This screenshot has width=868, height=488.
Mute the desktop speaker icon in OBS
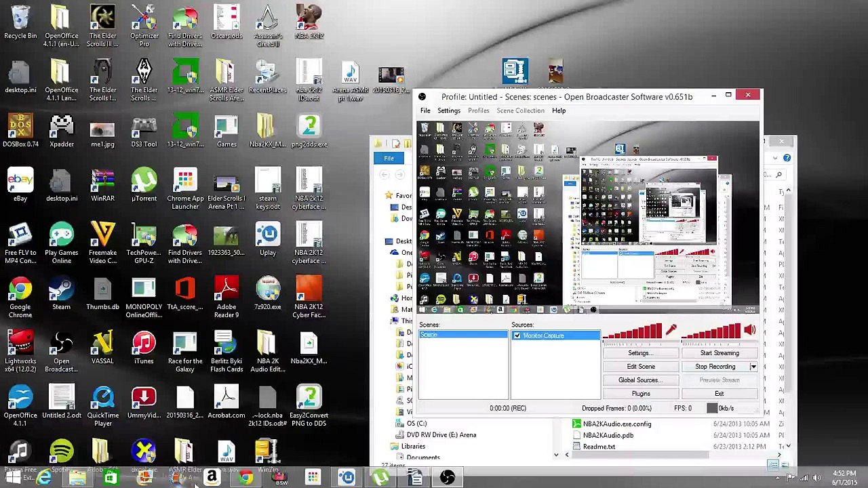point(749,330)
